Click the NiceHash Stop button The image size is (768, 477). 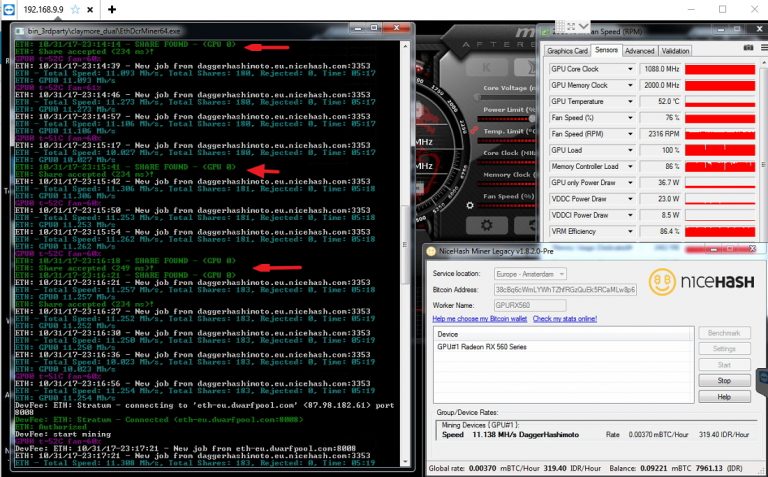pos(724,381)
